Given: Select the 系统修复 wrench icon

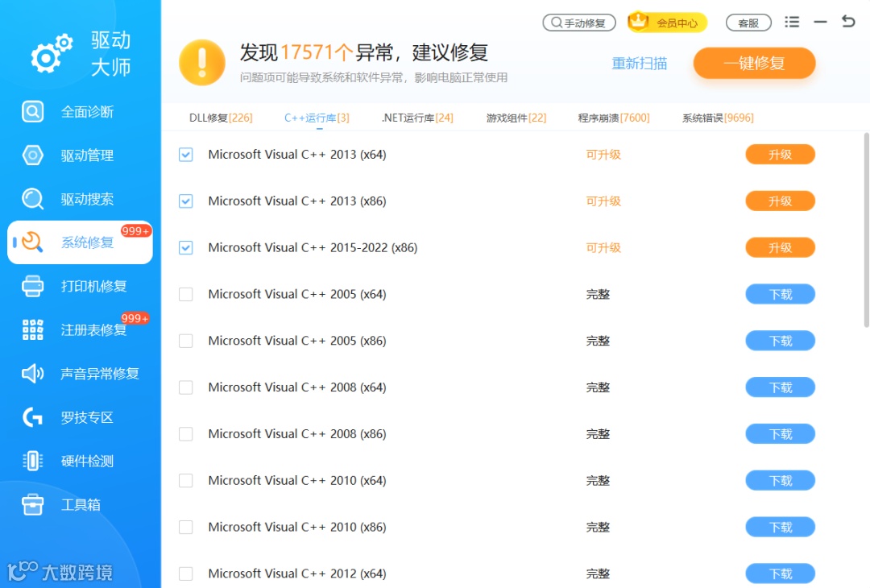Looking at the screenshot, I should click(x=33, y=242).
